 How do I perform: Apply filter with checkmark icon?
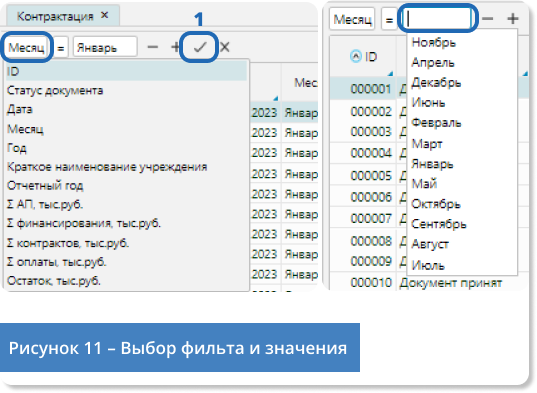click(x=200, y=47)
